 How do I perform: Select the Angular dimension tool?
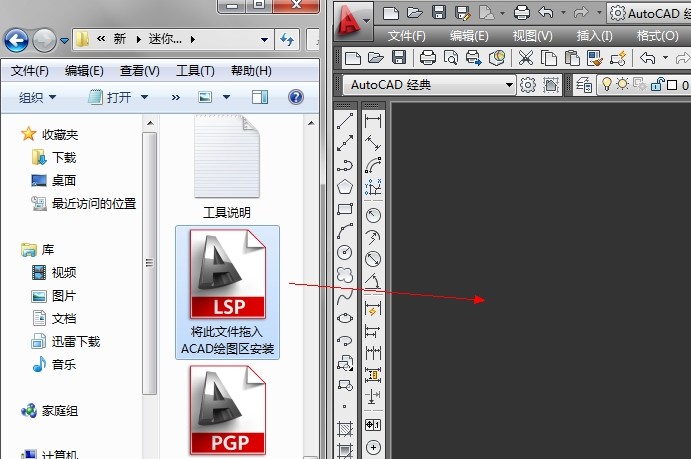click(373, 280)
